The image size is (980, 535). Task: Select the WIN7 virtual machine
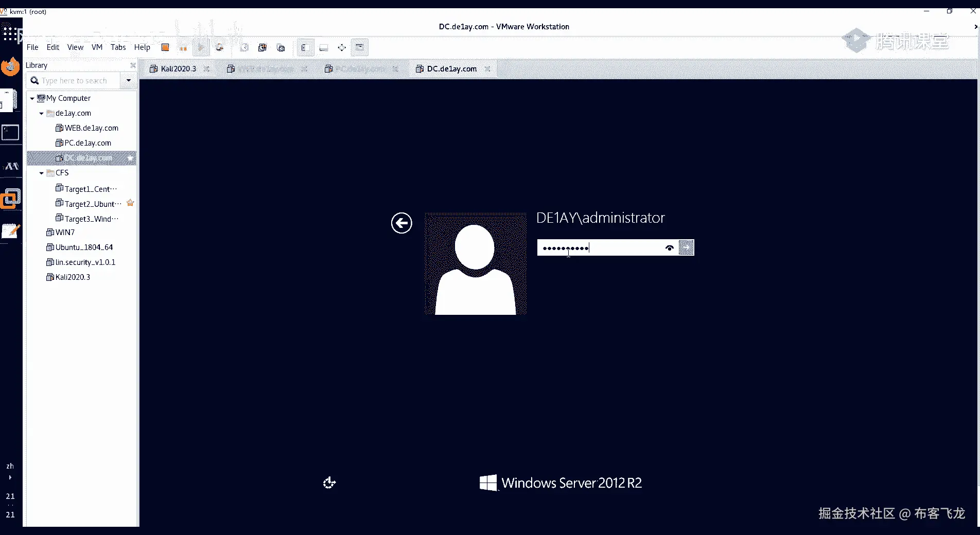pos(65,233)
